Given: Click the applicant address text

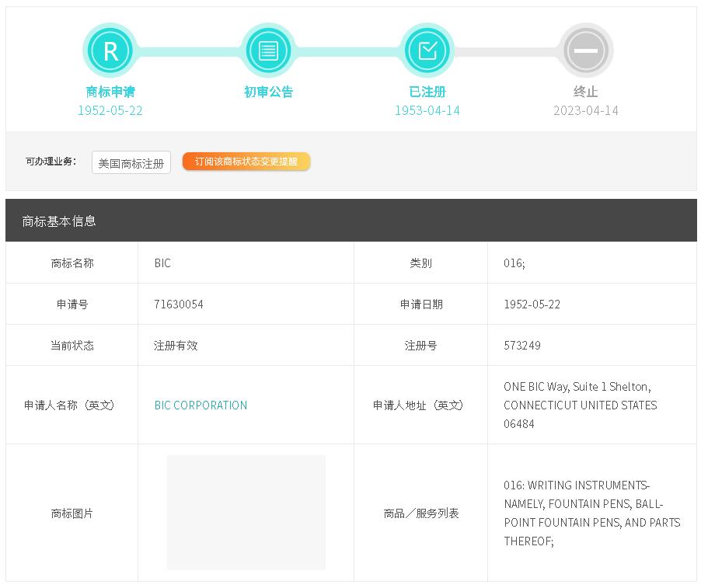Looking at the screenshot, I should [x=580, y=405].
